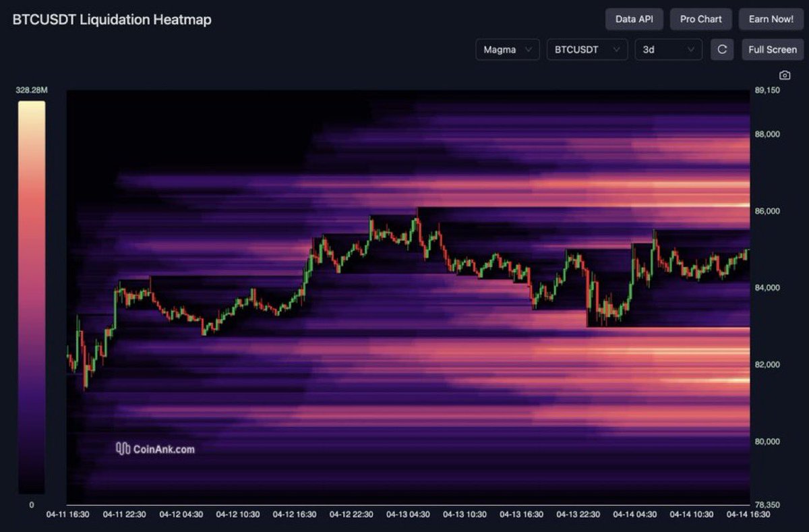
Task: Click the 04-14 10:30 time axis label
Action: point(691,514)
